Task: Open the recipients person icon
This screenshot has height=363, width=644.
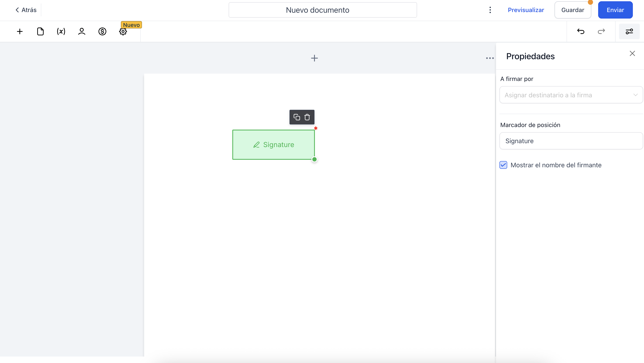Action: (x=82, y=31)
